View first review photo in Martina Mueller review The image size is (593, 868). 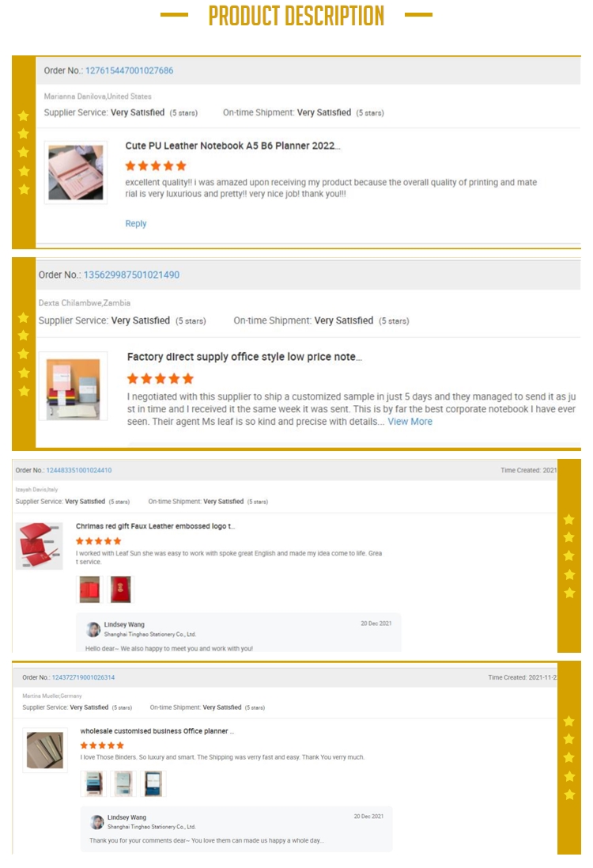pos(93,783)
